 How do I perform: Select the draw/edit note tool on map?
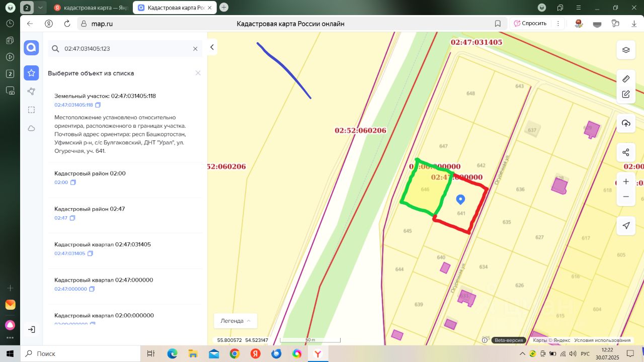pyautogui.click(x=626, y=94)
